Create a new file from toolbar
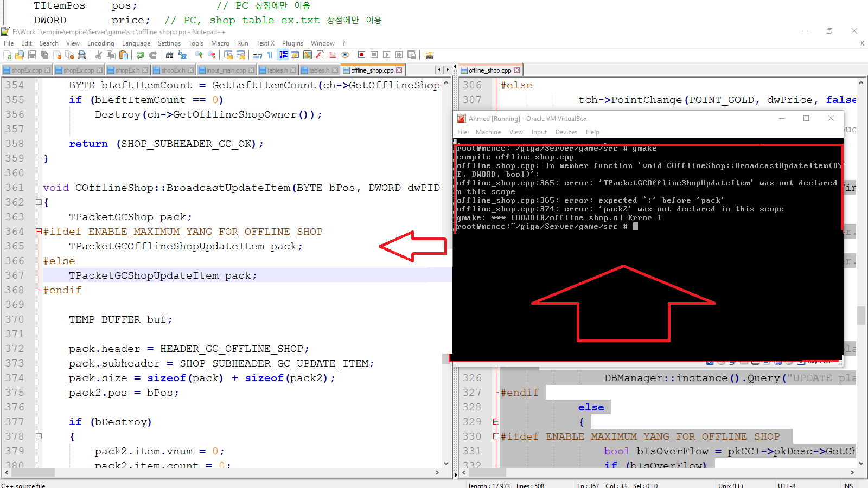 pyautogui.click(x=8, y=55)
